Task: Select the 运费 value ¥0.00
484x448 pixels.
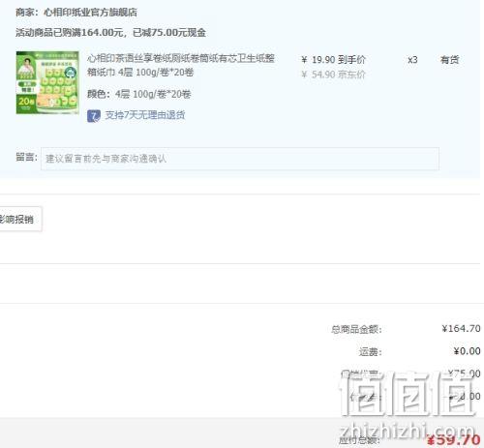Action: 467,351
